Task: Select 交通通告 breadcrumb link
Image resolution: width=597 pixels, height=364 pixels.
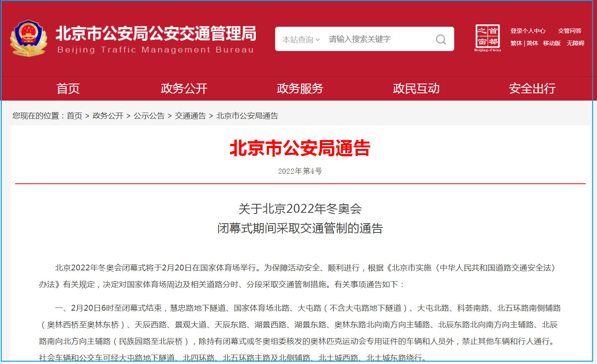Action: [x=190, y=116]
